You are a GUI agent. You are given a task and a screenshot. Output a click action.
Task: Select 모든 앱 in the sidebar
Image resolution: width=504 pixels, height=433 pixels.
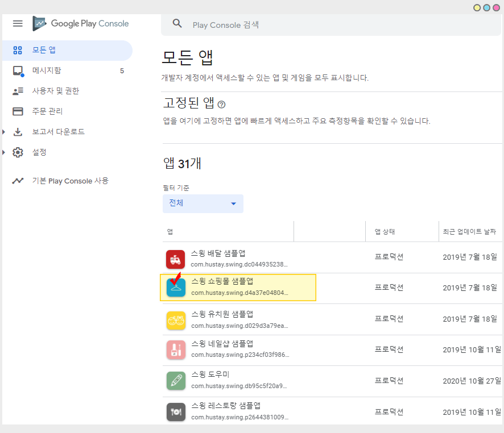coord(44,50)
